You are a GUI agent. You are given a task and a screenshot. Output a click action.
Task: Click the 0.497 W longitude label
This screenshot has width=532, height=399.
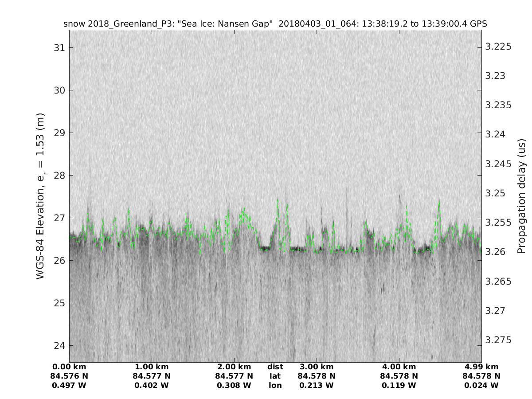coord(69,385)
